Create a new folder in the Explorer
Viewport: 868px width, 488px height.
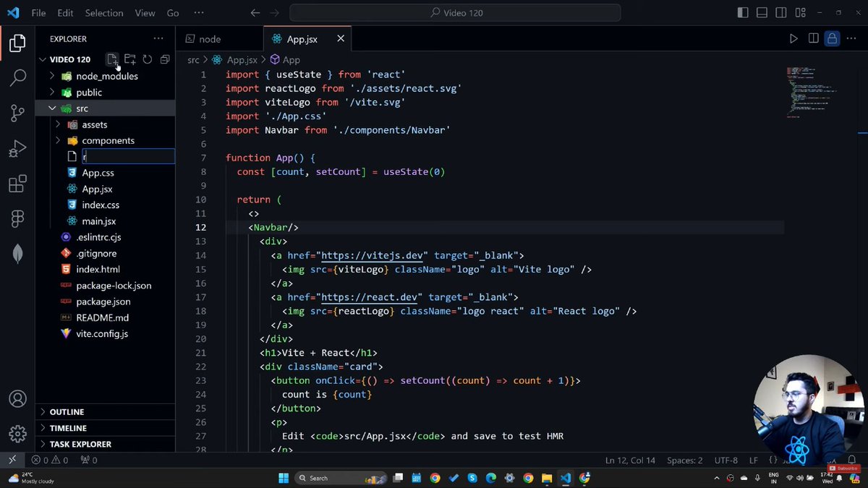(129, 59)
